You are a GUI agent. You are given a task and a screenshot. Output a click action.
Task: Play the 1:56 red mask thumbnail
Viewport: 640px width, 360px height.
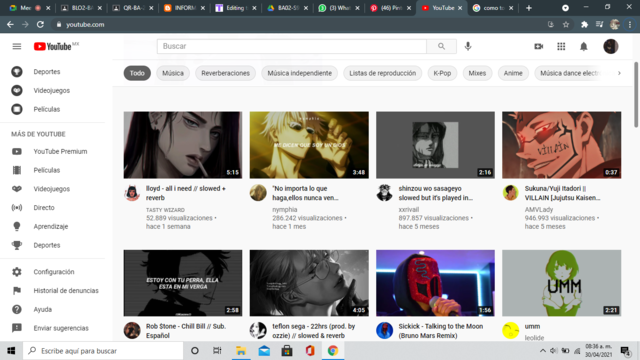point(435,283)
